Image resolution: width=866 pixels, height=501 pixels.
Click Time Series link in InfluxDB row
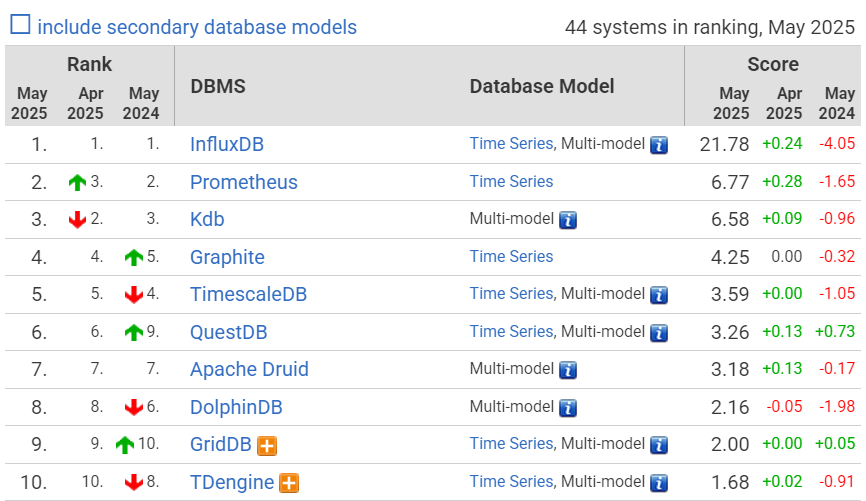click(x=511, y=144)
